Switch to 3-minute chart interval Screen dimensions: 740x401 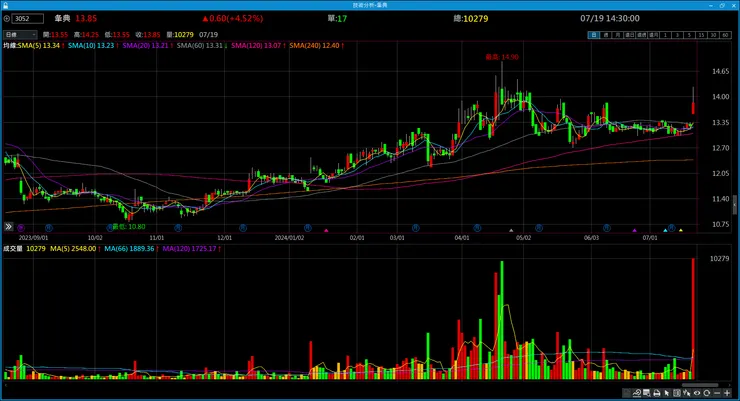pos(677,35)
